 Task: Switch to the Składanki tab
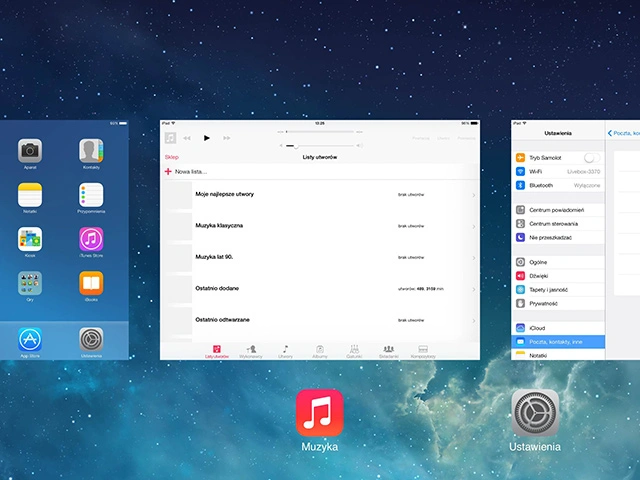(389, 351)
